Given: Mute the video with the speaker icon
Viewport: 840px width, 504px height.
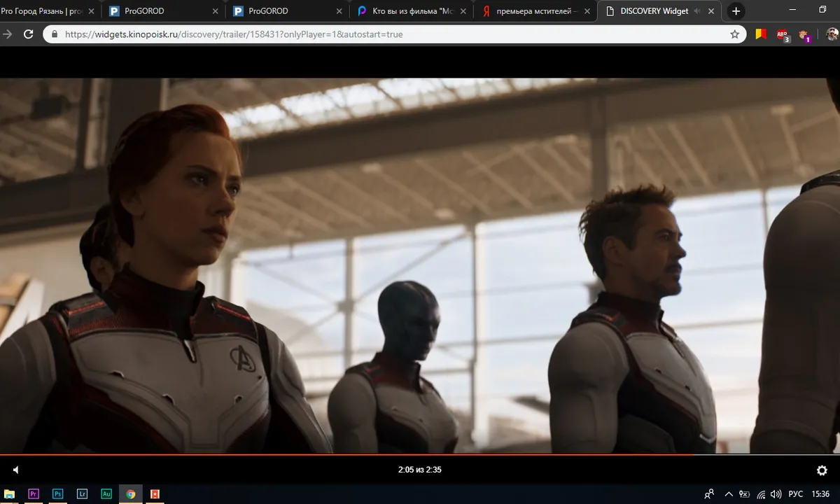Looking at the screenshot, I should pos(16,470).
